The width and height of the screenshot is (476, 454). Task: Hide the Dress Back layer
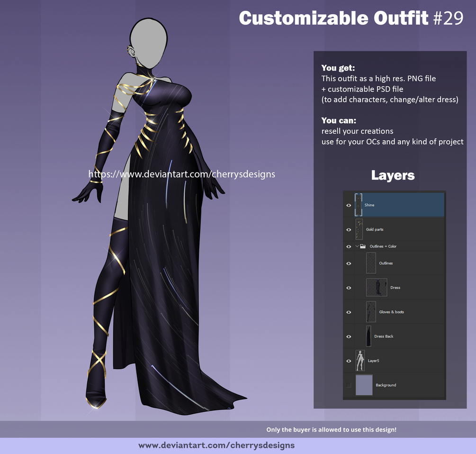click(x=349, y=336)
